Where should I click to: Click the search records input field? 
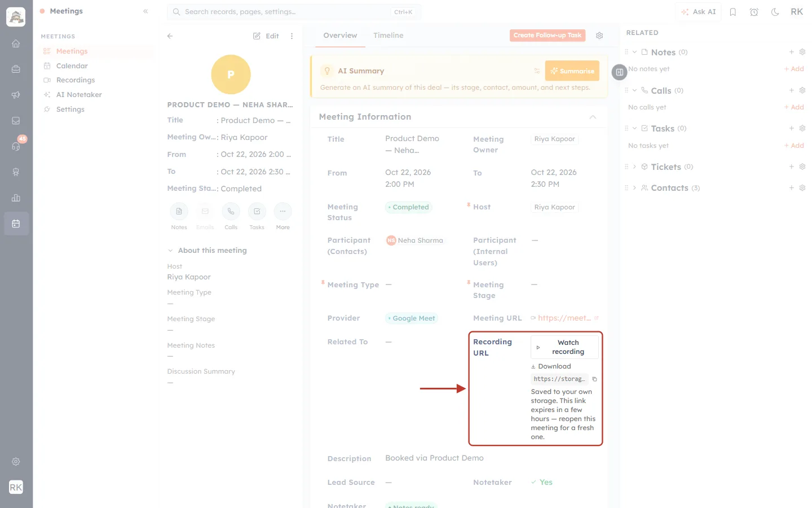(x=294, y=12)
